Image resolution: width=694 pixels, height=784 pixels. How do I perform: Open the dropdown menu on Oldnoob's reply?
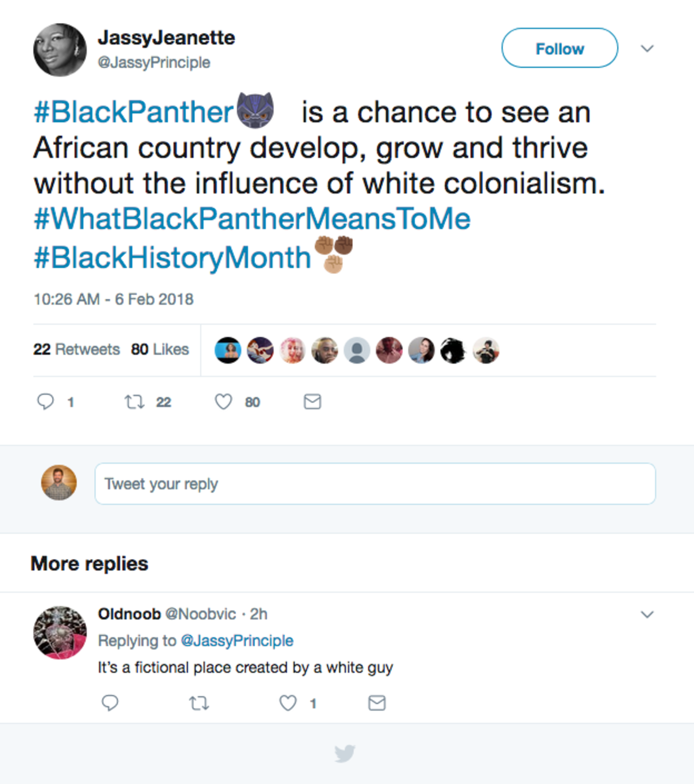pyautogui.click(x=648, y=614)
